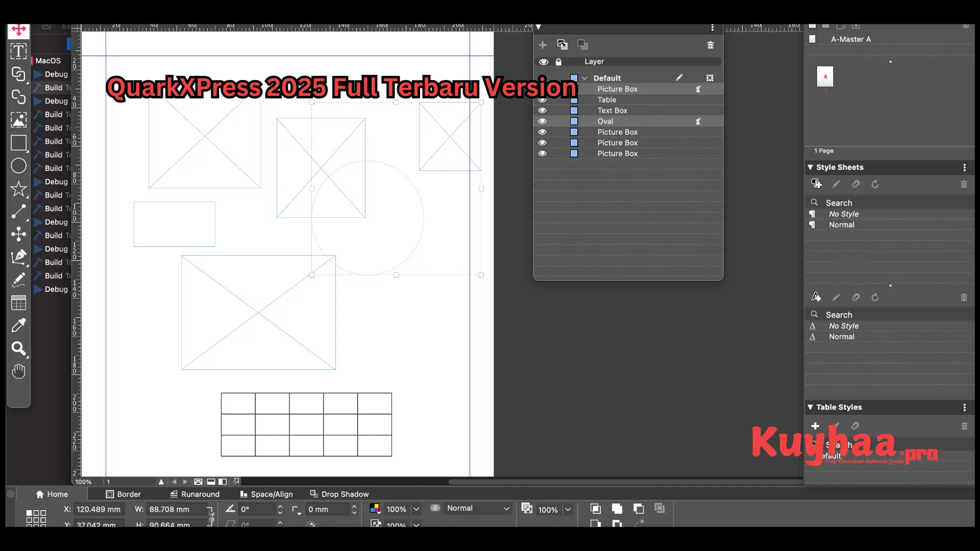Check the Default layer checkbox
The image size is (980, 551).
pos(574,78)
